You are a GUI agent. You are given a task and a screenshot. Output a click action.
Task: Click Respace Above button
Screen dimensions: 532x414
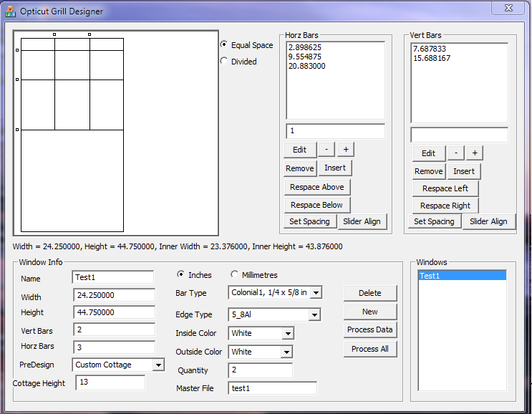[317, 188]
